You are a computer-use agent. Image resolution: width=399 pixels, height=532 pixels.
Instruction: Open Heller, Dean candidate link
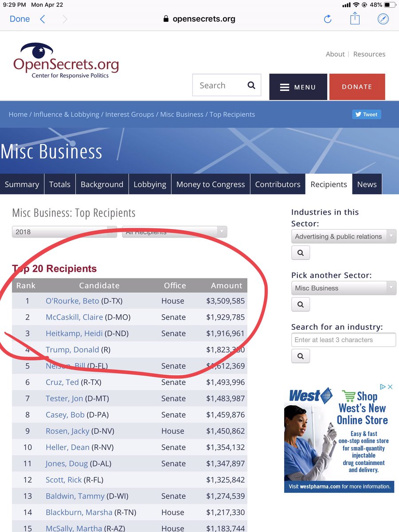[67, 447]
